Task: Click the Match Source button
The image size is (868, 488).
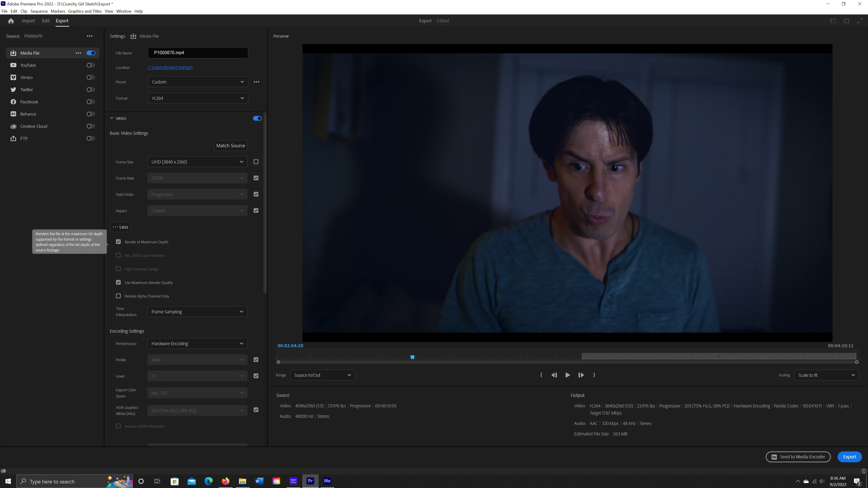Action: (231, 145)
